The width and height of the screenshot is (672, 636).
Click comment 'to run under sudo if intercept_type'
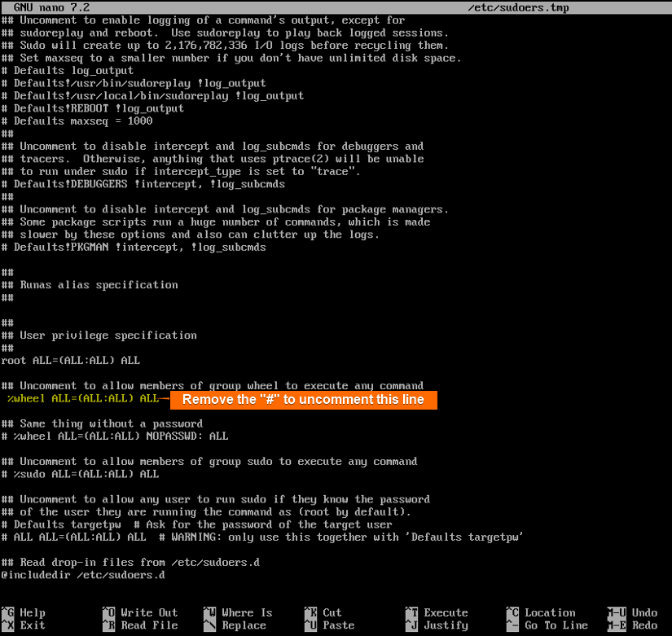pyautogui.click(x=181, y=171)
